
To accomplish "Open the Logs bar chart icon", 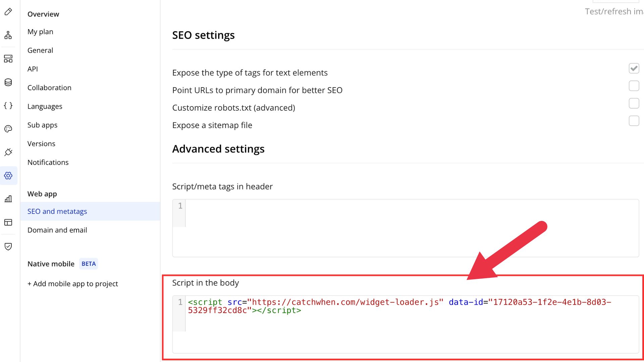I will pos(8,199).
